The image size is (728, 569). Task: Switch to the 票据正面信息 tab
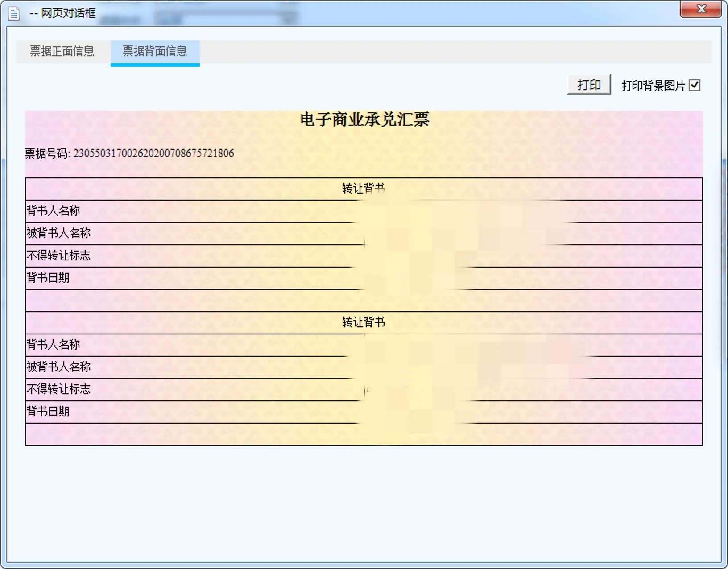click(62, 51)
